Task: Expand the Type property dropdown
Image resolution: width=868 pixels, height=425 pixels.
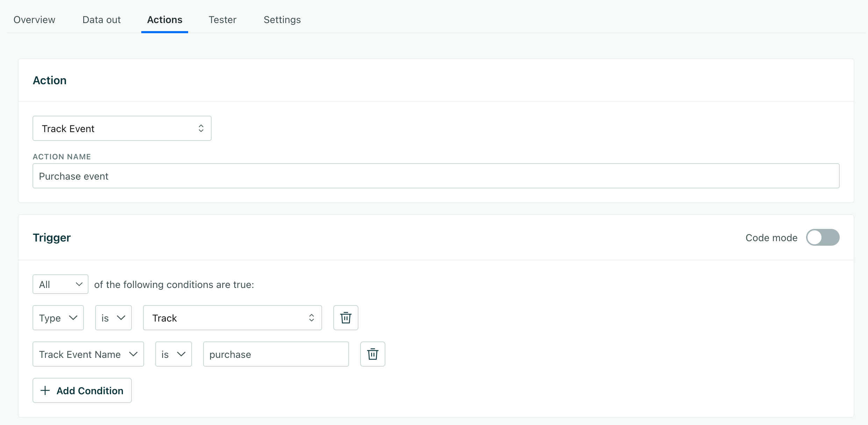Action: [58, 318]
